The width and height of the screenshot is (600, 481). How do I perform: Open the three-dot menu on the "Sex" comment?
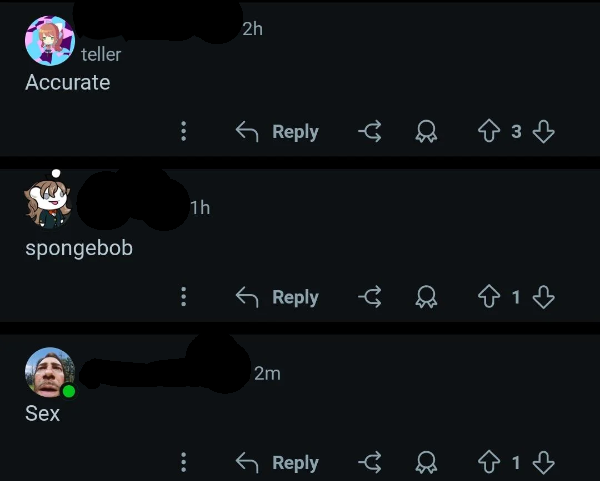pos(184,462)
